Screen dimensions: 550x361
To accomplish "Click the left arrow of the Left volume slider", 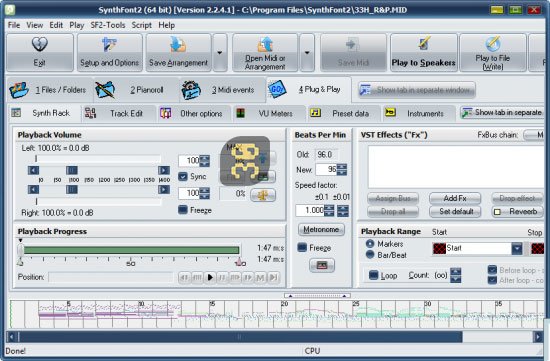I will click(x=33, y=171).
